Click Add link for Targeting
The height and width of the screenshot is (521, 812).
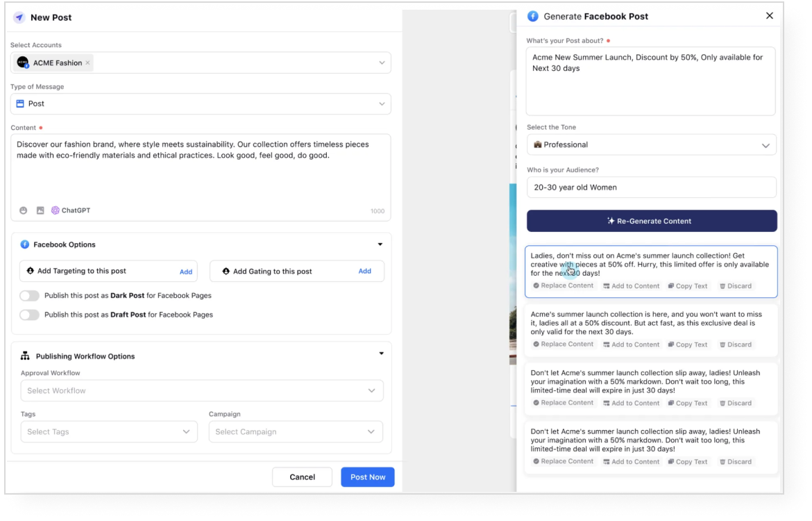coord(186,272)
